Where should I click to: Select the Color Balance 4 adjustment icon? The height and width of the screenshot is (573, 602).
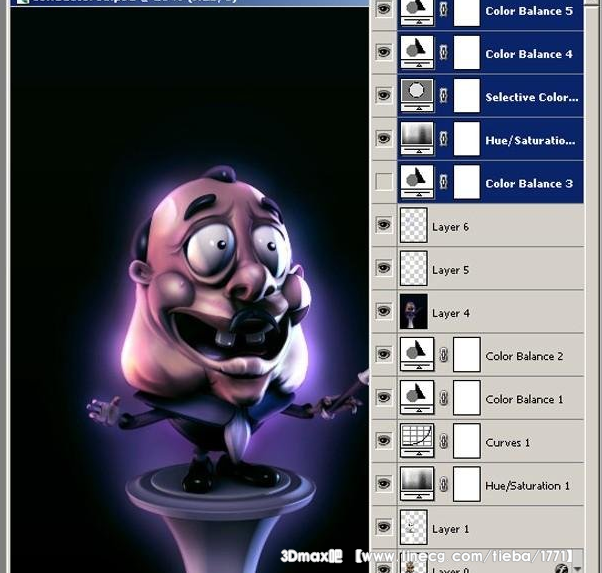point(417,52)
